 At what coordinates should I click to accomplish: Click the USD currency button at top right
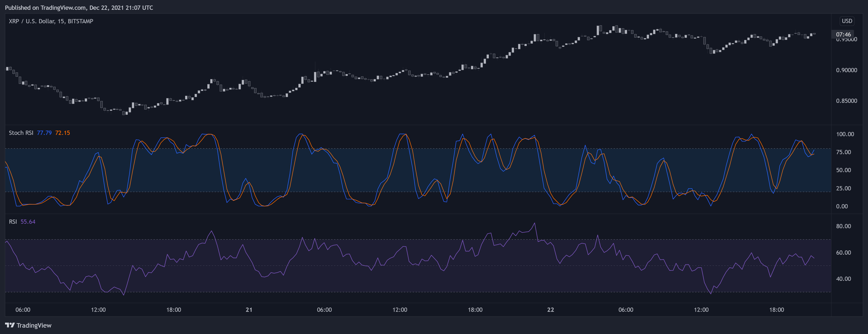coord(848,21)
